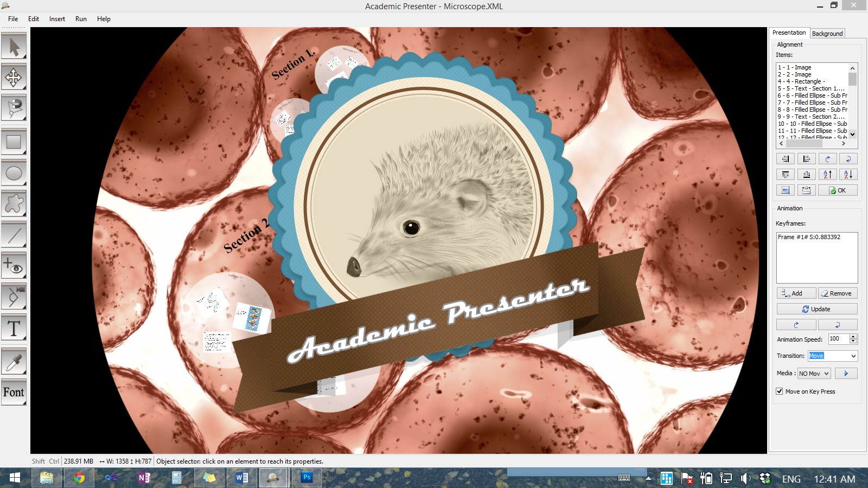Select the rectangle shape tool

tap(14, 142)
